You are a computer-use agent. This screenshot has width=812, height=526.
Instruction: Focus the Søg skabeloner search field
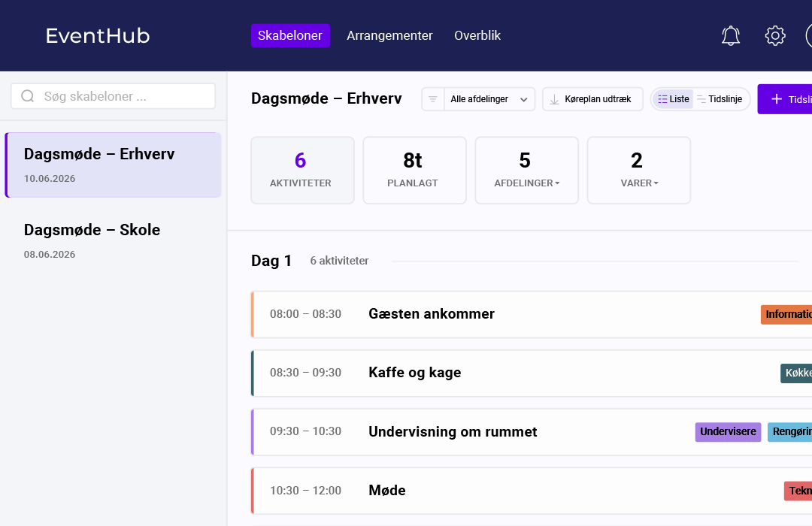[113, 96]
